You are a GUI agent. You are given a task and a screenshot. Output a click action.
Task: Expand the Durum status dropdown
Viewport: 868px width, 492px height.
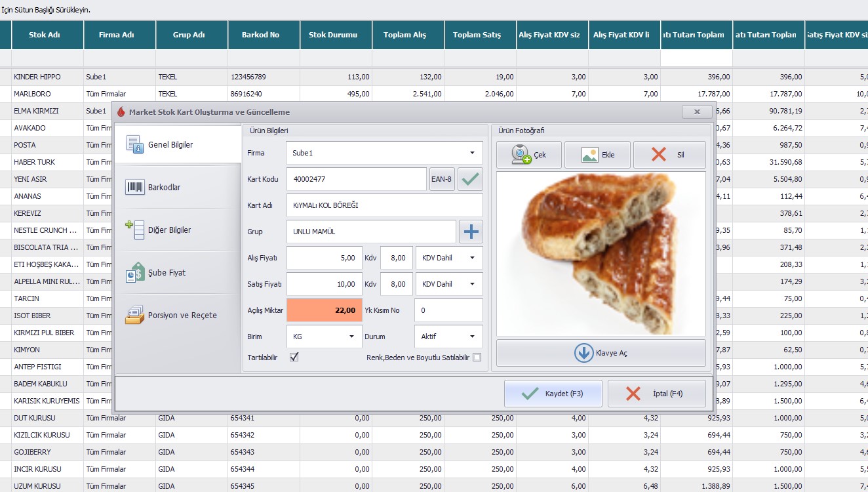(472, 337)
